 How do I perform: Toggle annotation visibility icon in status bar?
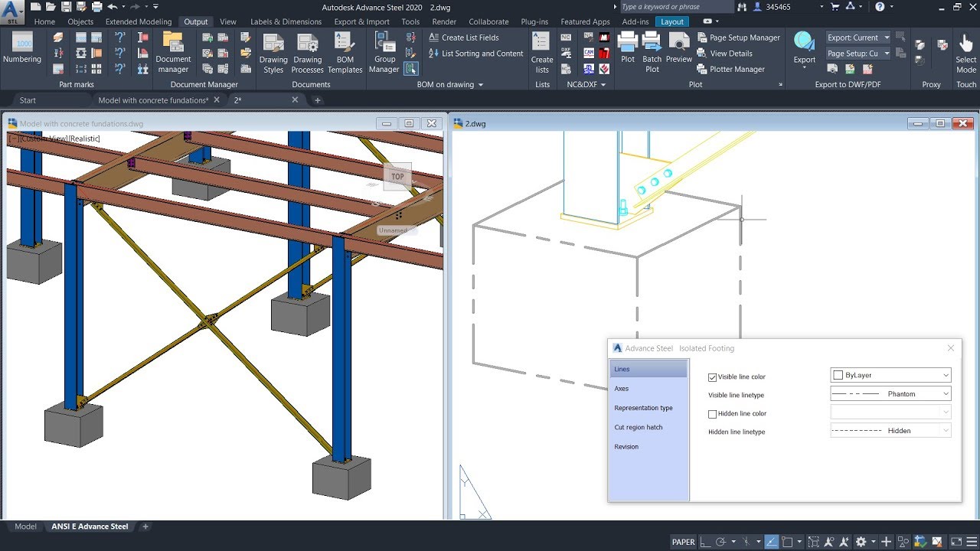click(829, 542)
